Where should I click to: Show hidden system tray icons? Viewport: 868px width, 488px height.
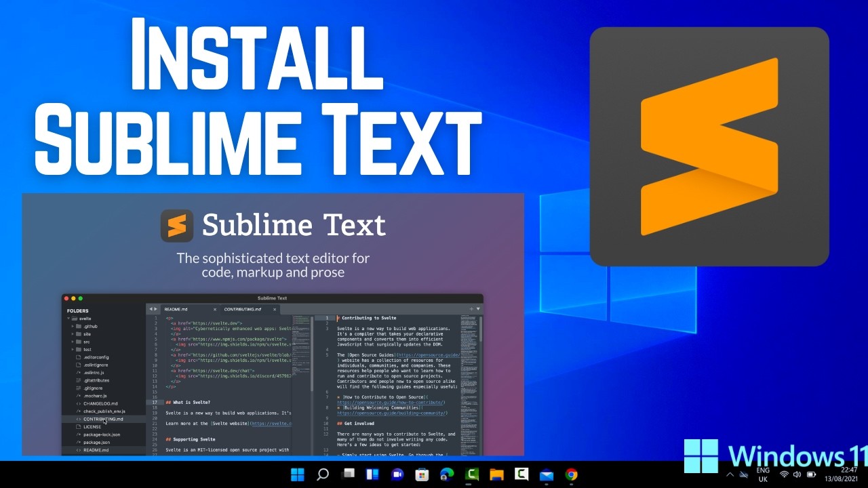click(x=730, y=474)
